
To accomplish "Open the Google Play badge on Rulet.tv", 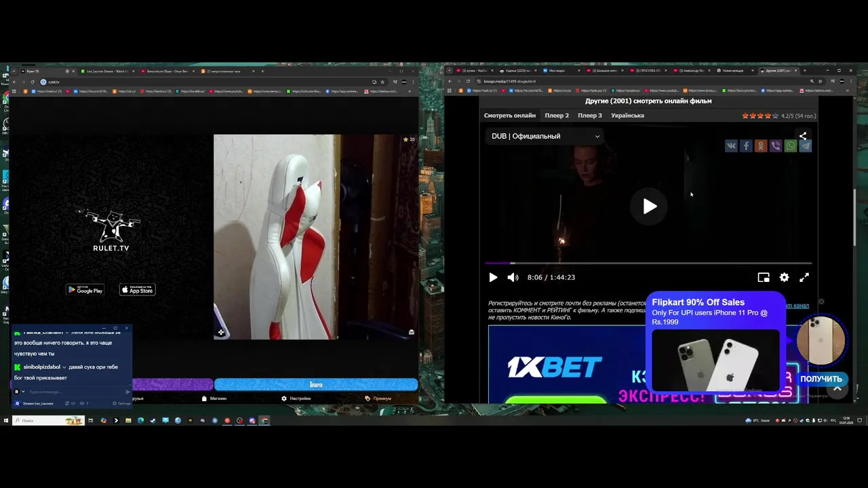I will (x=85, y=289).
